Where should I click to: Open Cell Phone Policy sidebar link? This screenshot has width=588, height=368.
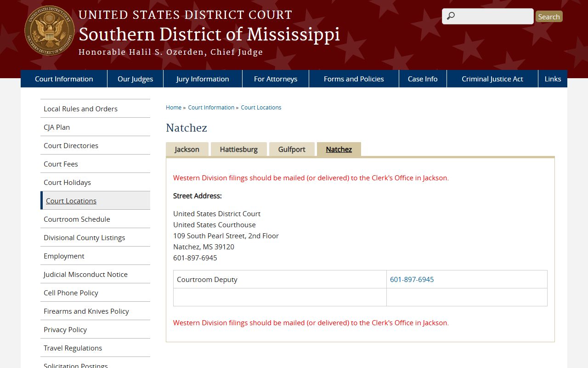pyautogui.click(x=95, y=293)
